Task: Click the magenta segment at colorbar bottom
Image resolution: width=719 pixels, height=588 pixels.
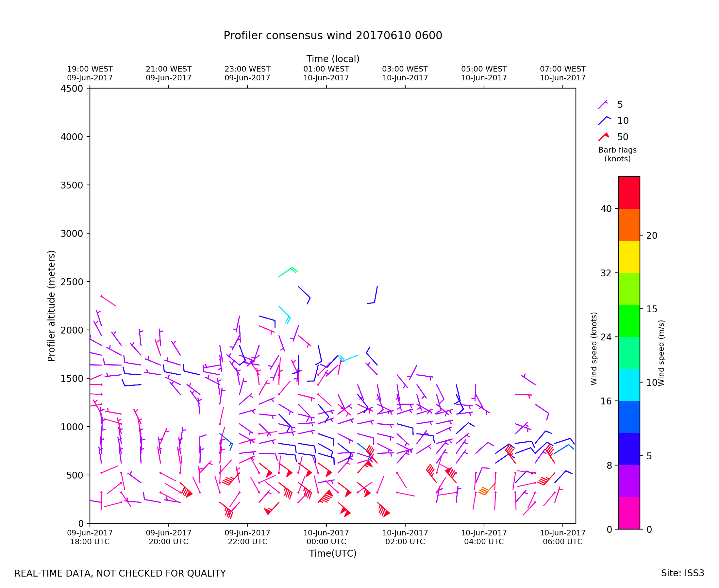Action: pyautogui.click(x=629, y=513)
